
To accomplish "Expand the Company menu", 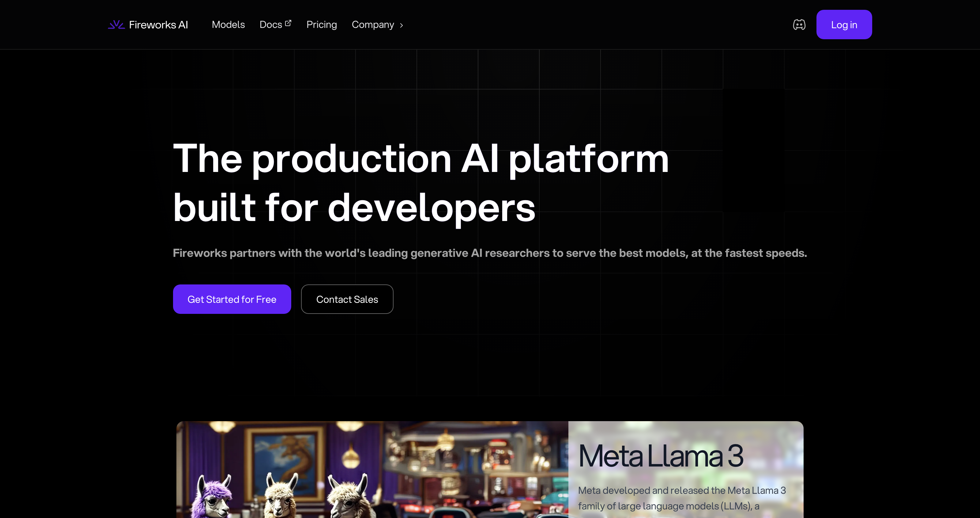I will (377, 25).
